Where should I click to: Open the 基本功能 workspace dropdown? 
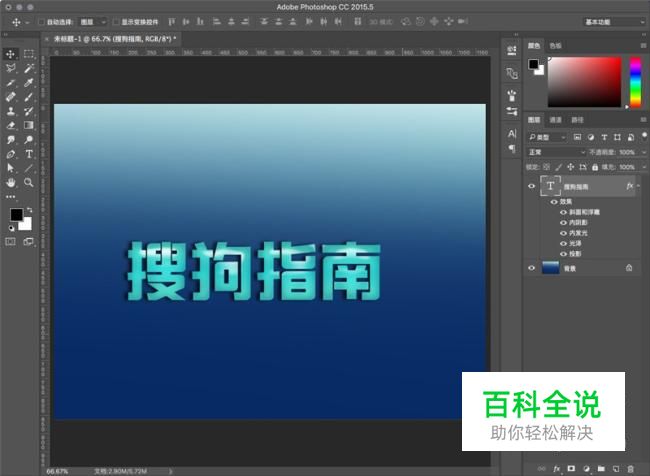click(614, 22)
